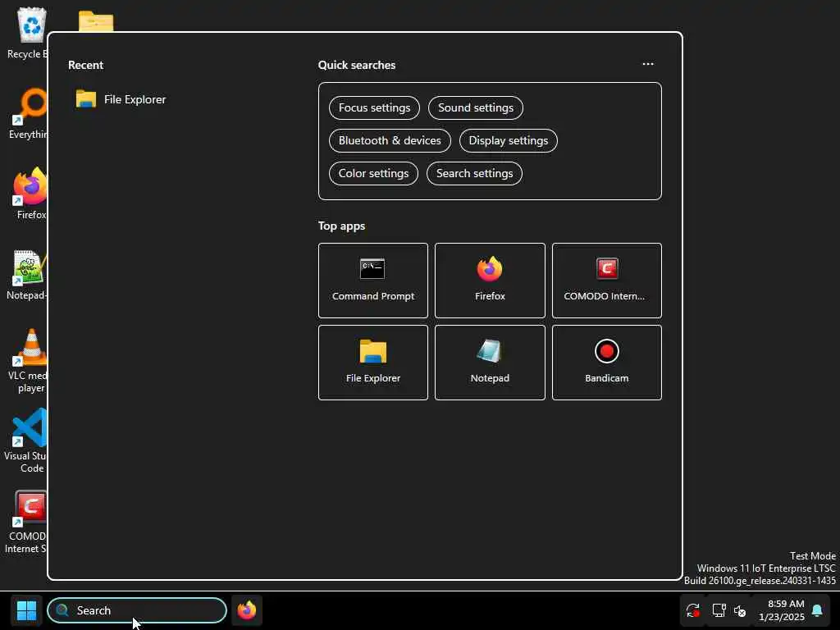Select the Focus settings quick search
840x630 pixels.
pos(374,107)
